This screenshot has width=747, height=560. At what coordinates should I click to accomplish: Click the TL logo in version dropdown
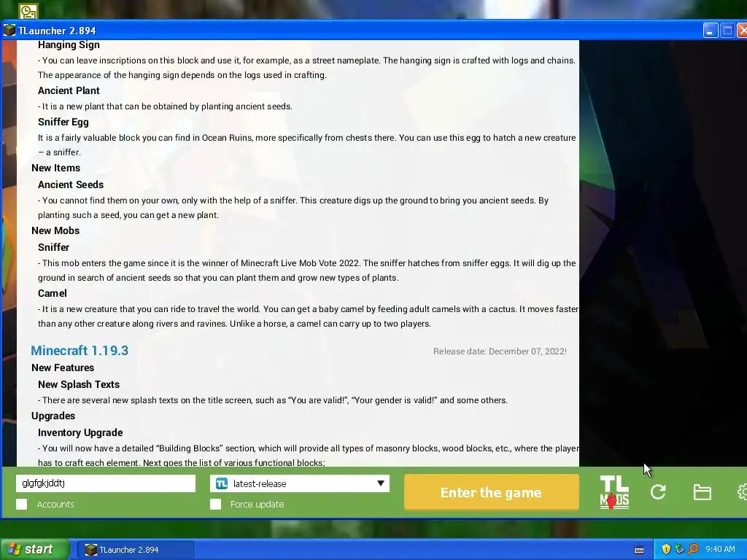(x=222, y=483)
